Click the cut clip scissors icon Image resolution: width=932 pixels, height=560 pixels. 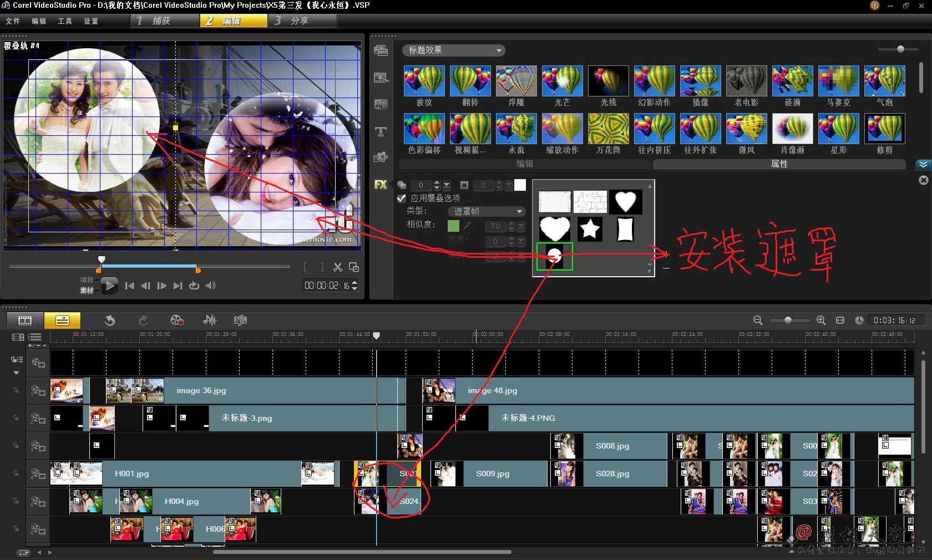[x=337, y=267]
